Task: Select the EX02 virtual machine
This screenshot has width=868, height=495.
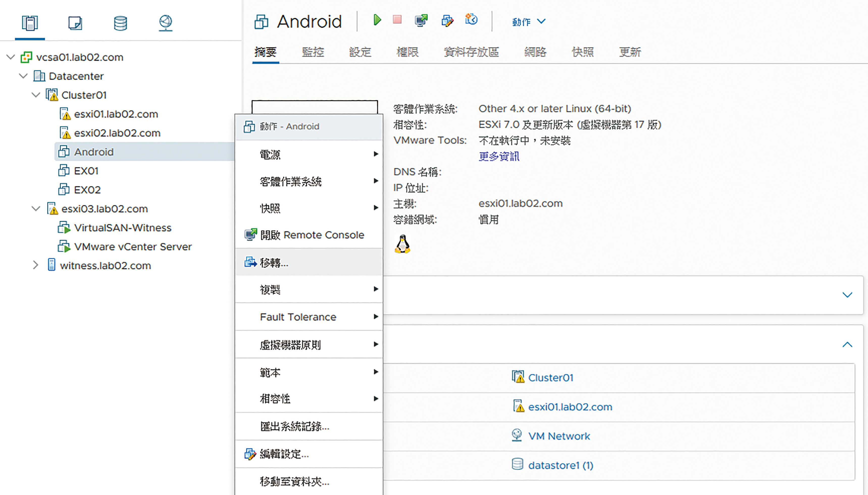Action: click(x=87, y=190)
